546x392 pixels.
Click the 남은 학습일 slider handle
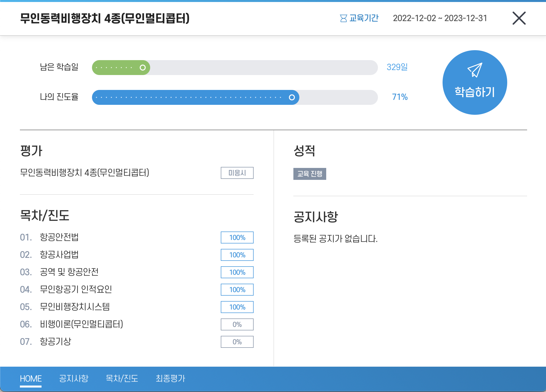click(142, 67)
